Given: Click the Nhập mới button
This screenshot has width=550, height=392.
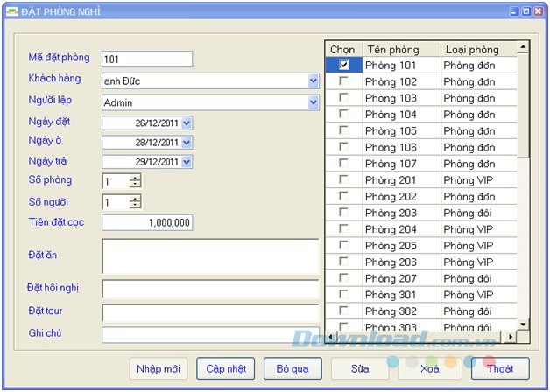Looking at the screenshot, I should 159,368.
